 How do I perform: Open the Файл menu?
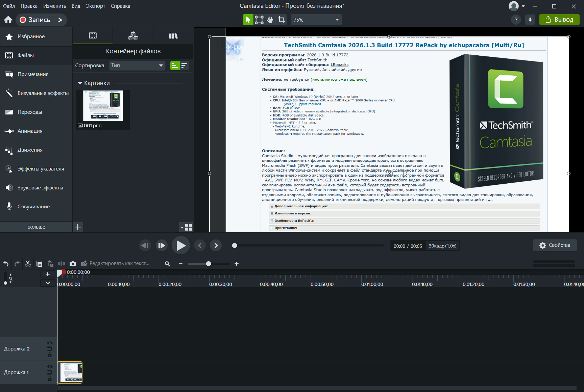point(9,6)
